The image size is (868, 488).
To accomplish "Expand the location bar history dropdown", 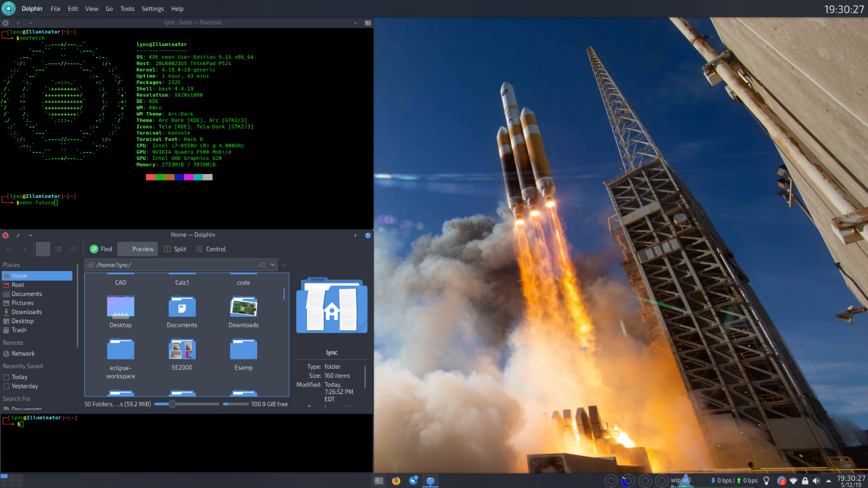I will (272, 265).
